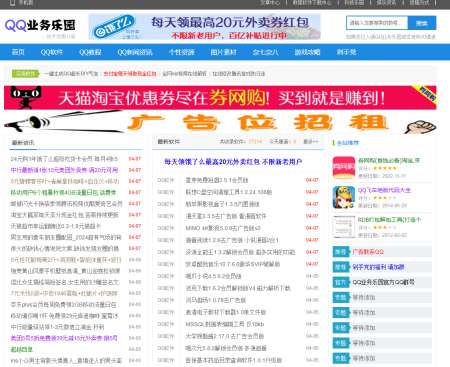Open green title beside 券网购 app icon
Image resolution: width=450 pixels, height=367 pixels.
coord(389,161)
